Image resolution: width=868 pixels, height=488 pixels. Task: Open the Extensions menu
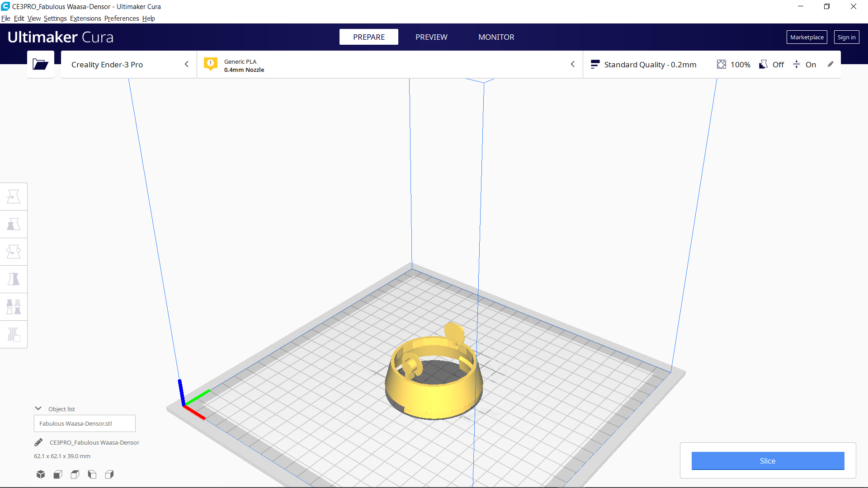click(85, 19)
